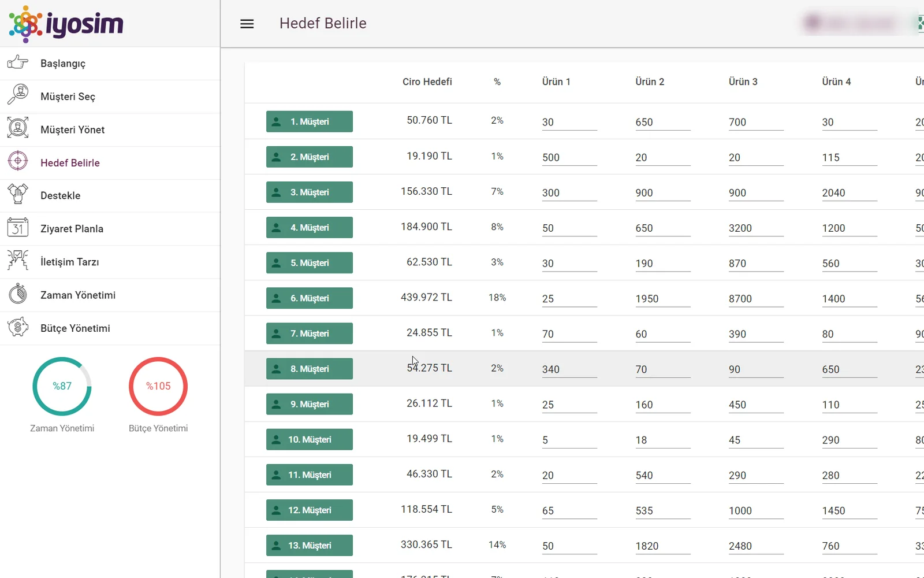Click the 184.900 TL revenue cell
Screen dimensions: 924x578
tap(426, 227)
